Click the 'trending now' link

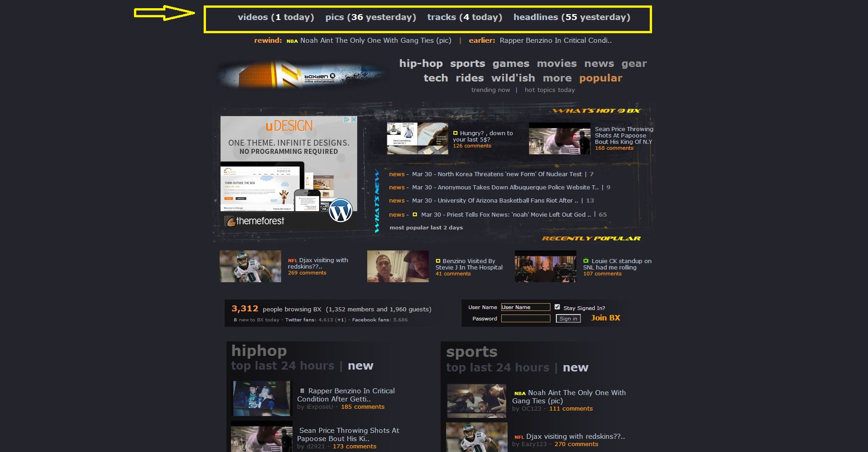(490, 90)
